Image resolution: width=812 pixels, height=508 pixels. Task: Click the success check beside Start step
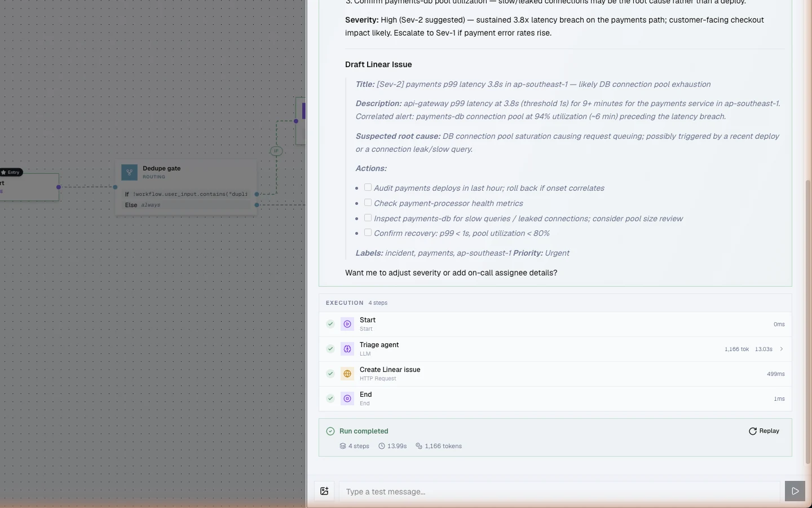(x=330, y=324)
